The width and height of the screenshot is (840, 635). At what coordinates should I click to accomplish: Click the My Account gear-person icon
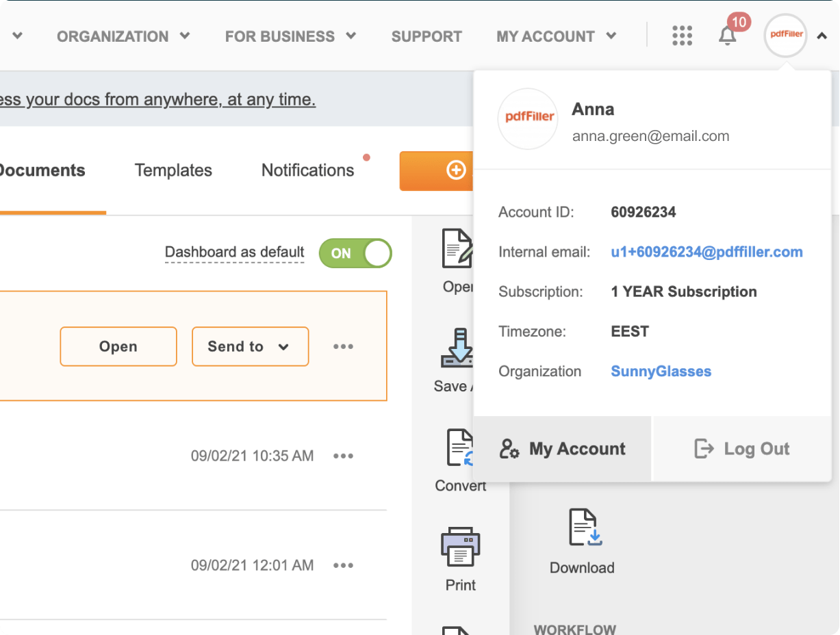(x=509, y=448)
